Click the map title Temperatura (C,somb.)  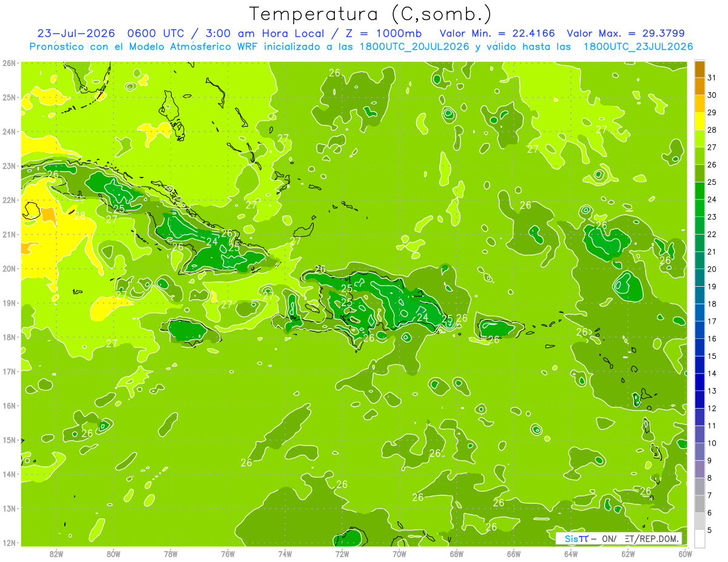[371, 14]
